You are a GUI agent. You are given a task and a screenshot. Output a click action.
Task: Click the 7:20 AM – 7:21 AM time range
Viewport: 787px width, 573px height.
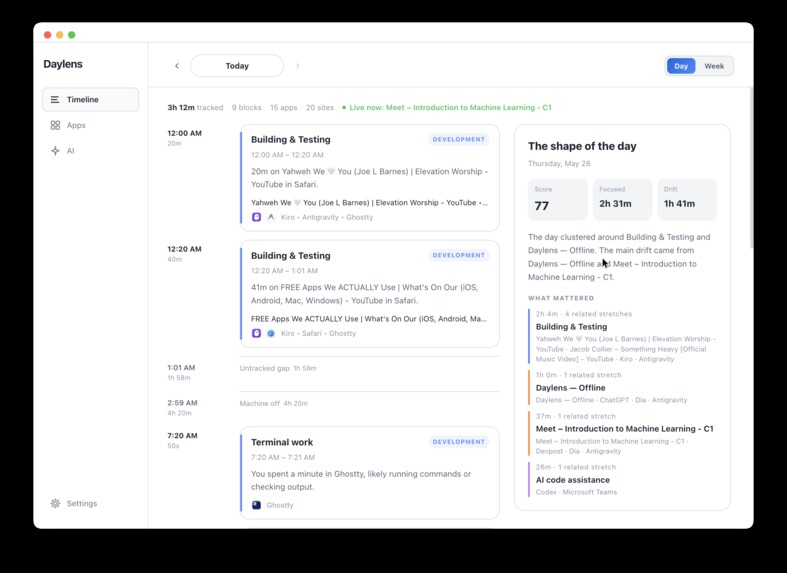pyautogui.click(x=283, y=457)
